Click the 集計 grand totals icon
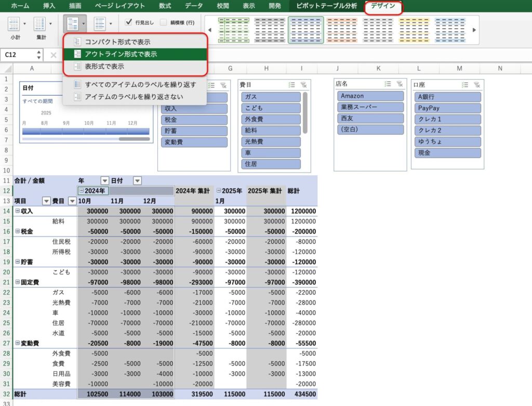The width and height of the screenshot is (532, 406). (x=40, y=24)
